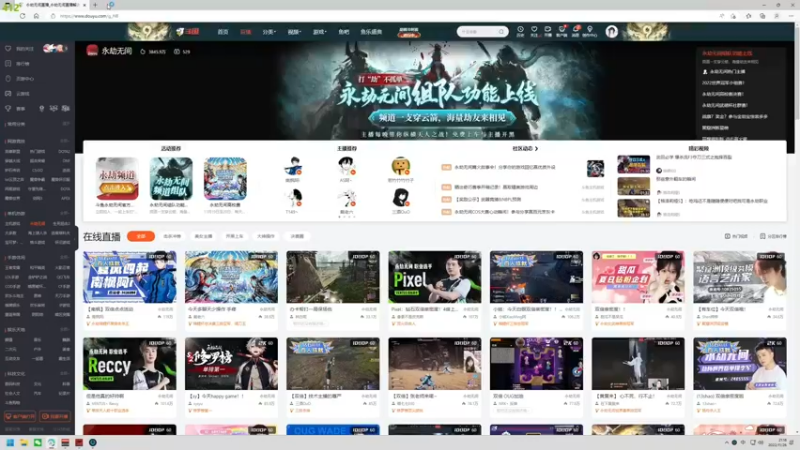
Task: Click the browser address bar
Action: pyautogui.click(x=383, y=16)
